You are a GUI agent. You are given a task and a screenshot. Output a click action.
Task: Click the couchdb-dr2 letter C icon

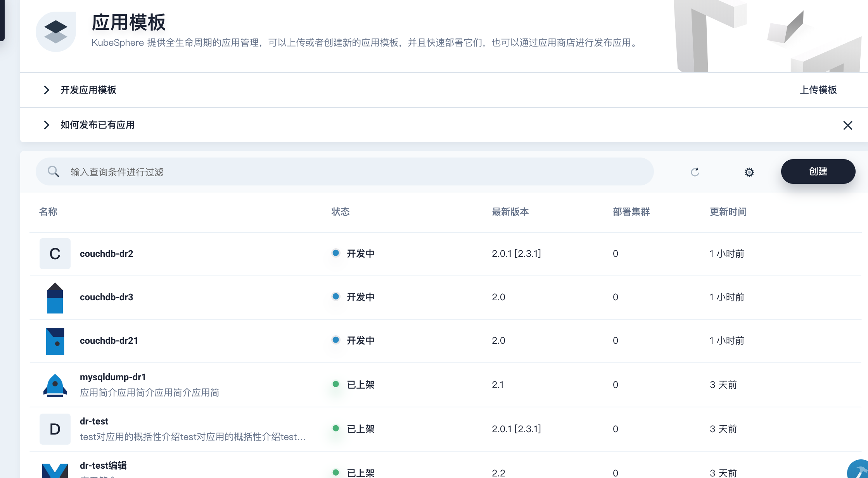pyautogui.click(x=55, y=254)
